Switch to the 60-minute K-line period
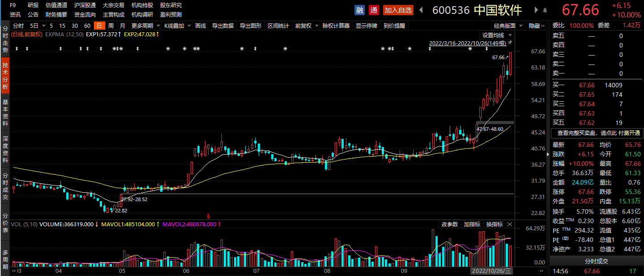644x276 pixels. pyautogui.click(x=87, y=26)
